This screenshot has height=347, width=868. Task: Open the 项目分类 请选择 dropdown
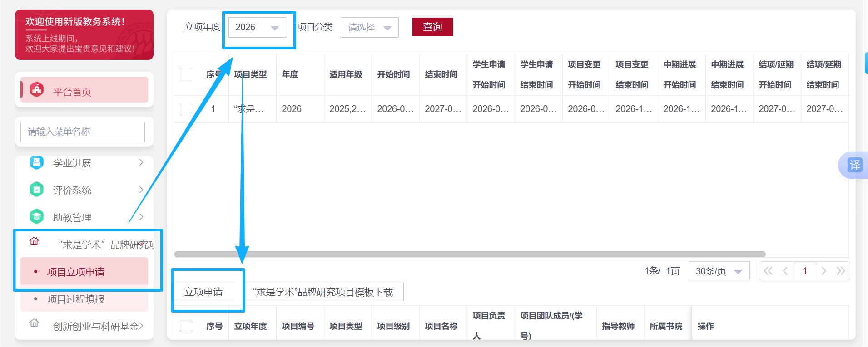click(x=369, y=28)
